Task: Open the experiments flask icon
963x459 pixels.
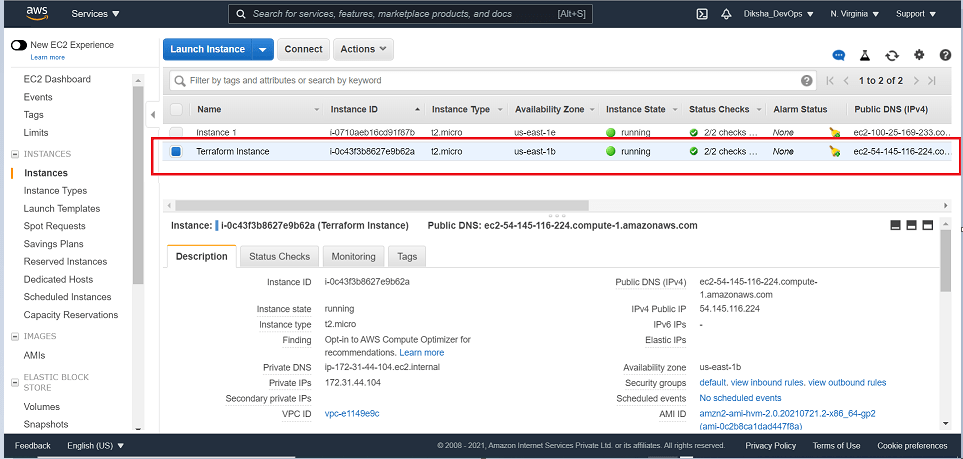Action: 865,55
